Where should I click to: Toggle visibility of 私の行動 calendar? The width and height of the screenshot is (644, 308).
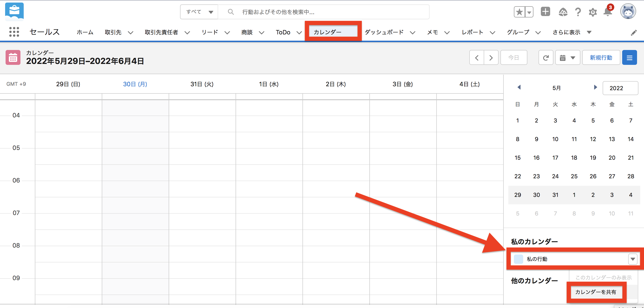[x=518, y=259]
